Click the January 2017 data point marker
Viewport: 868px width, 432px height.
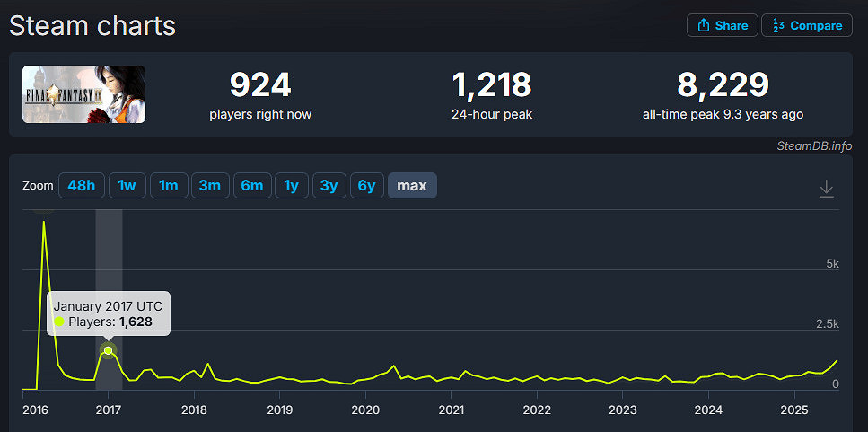tap(109, 350)
